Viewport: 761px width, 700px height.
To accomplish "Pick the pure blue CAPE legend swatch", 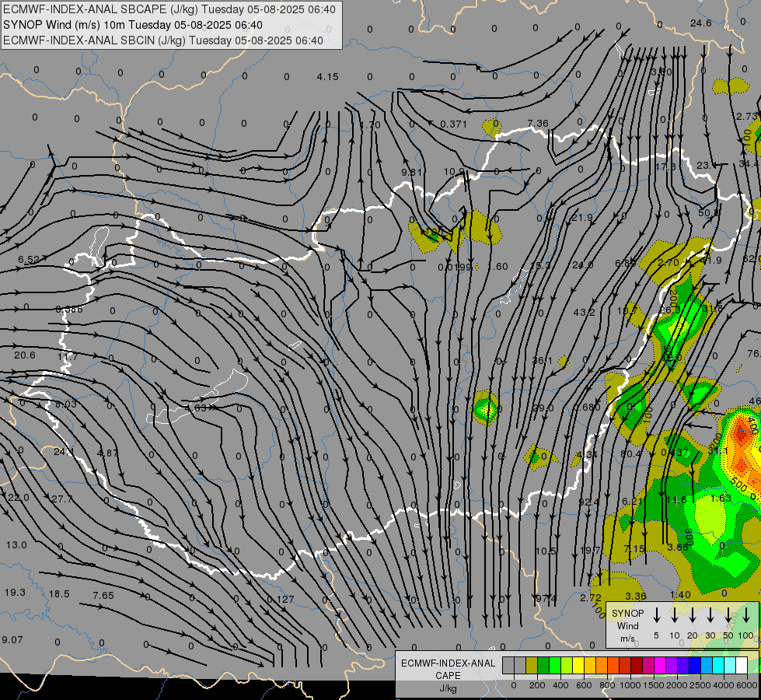I will (x=696, y=665).
